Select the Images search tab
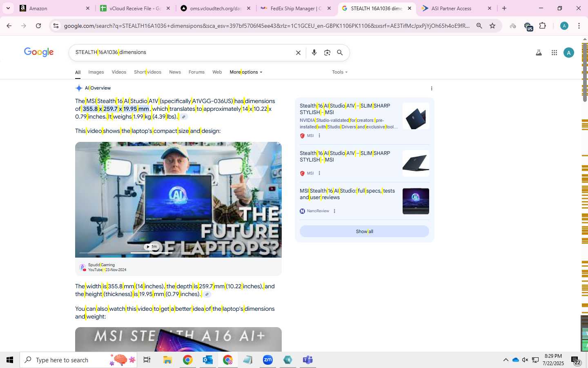The height and width of the screenshot is (368, 588). click(96, 72)
